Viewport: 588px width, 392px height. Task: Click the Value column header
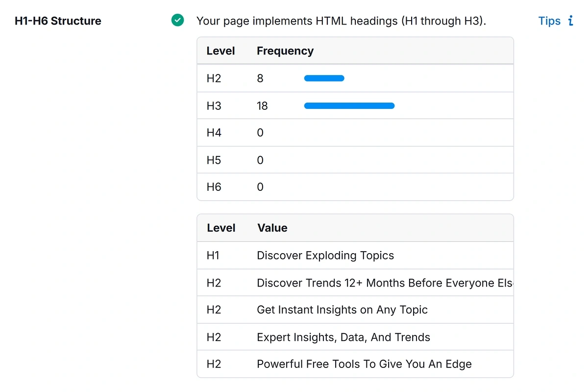pos(272,228)
